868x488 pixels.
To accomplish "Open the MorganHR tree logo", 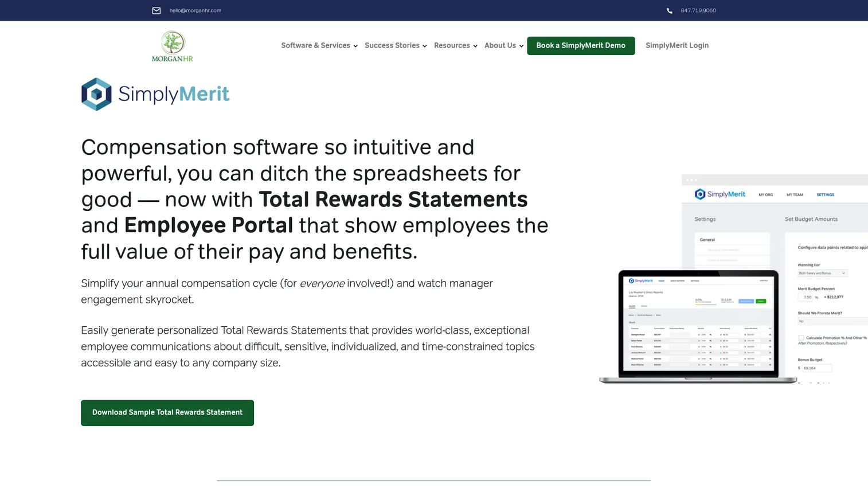I will [x=172, y=46].
